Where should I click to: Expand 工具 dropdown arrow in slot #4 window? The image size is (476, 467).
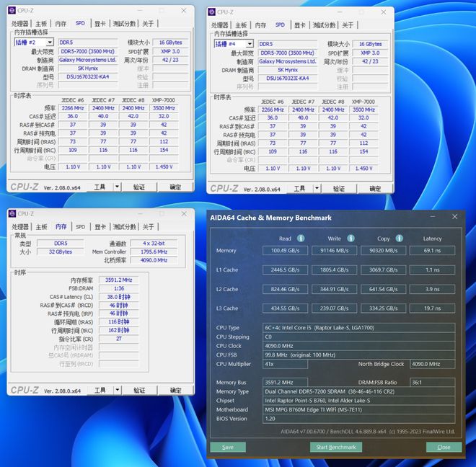tap(317, 188)
